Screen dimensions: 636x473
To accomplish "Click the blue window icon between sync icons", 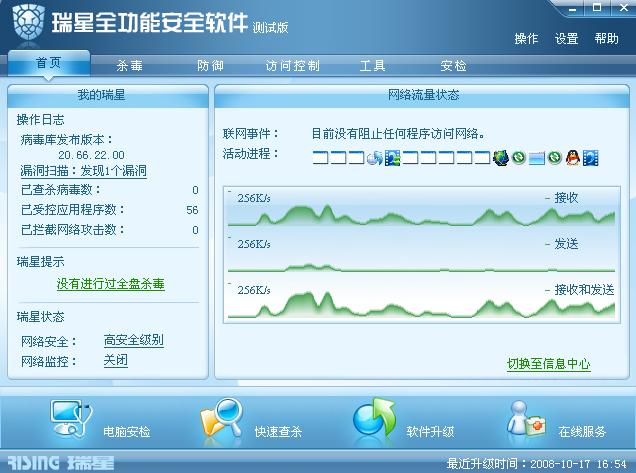I will point(537,157).
